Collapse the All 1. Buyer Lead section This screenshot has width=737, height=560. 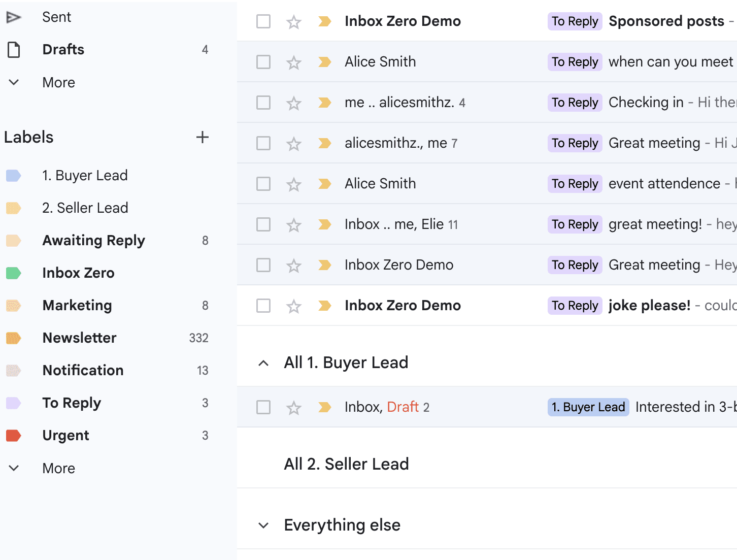pyautogui.click(x=263, y=362)
